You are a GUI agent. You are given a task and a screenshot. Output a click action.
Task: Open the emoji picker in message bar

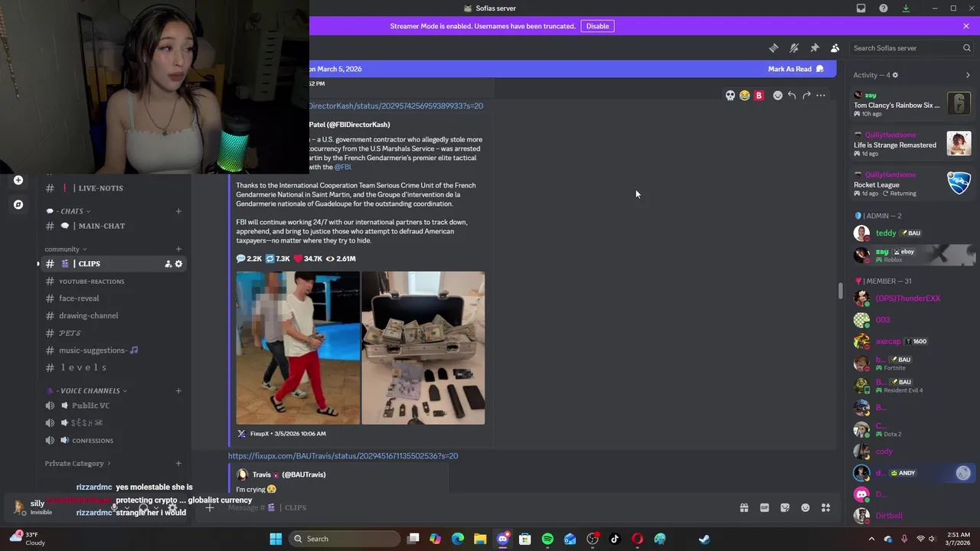[805, 507]
